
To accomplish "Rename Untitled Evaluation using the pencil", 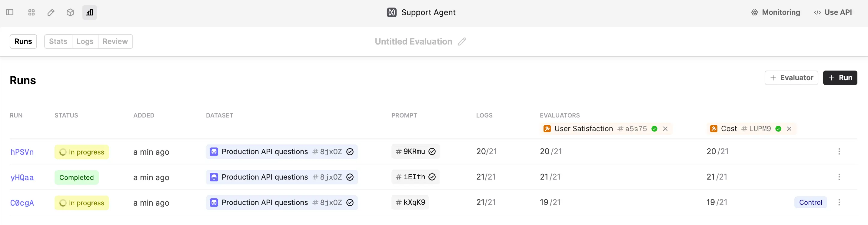I will coord(462,41).
